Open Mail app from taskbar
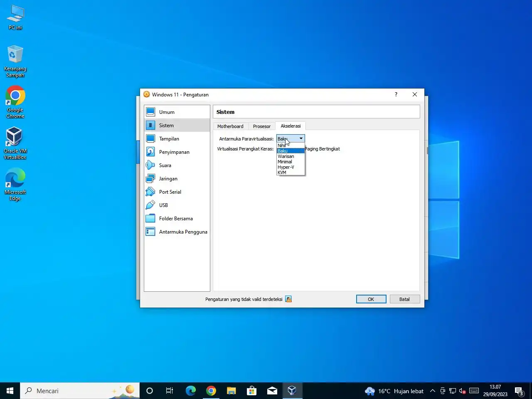This screenshot has height=399, width=532. tap(272, 391)
